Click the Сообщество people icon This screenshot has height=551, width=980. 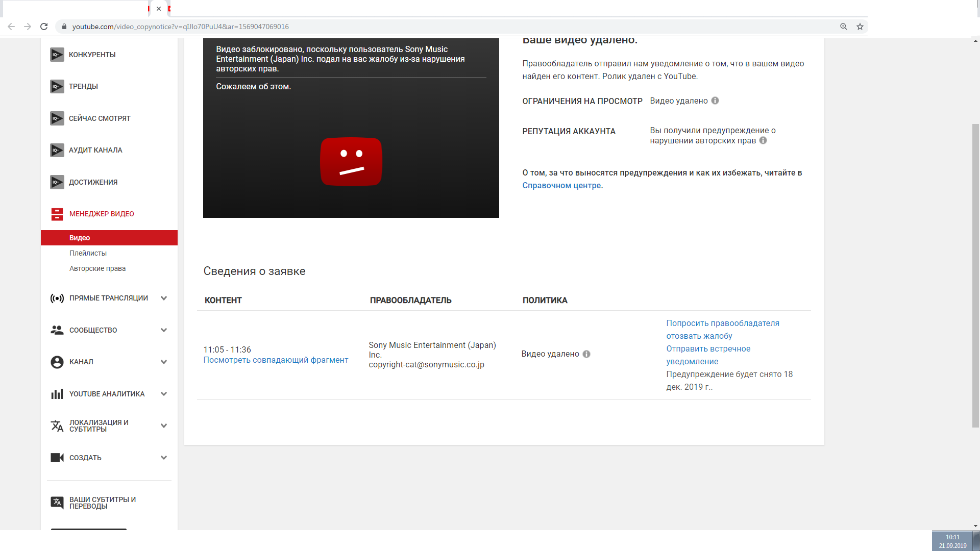[57, 330]
